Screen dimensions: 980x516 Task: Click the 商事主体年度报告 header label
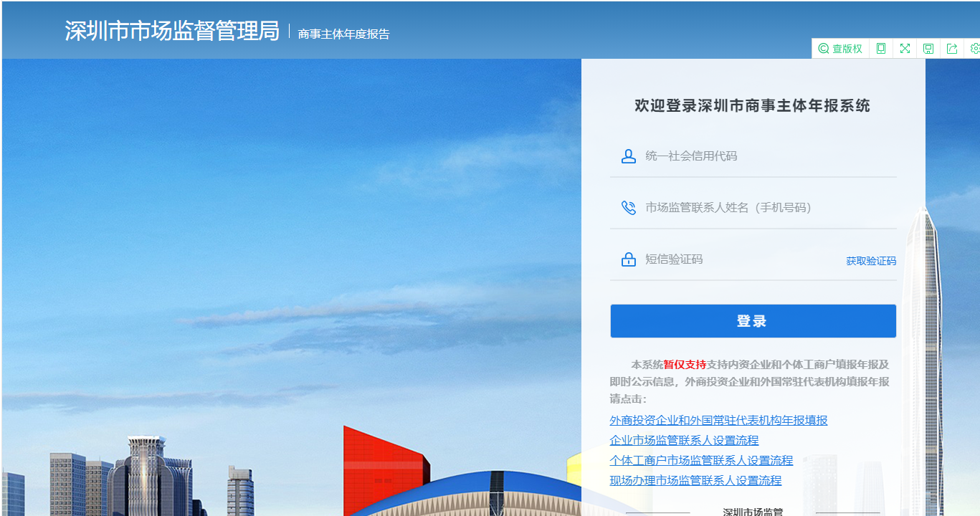344,32
